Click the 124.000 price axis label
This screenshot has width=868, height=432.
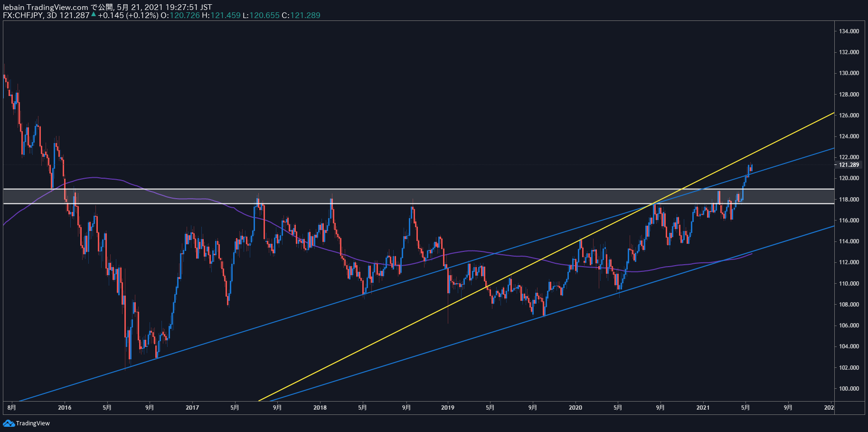(849, 136)
